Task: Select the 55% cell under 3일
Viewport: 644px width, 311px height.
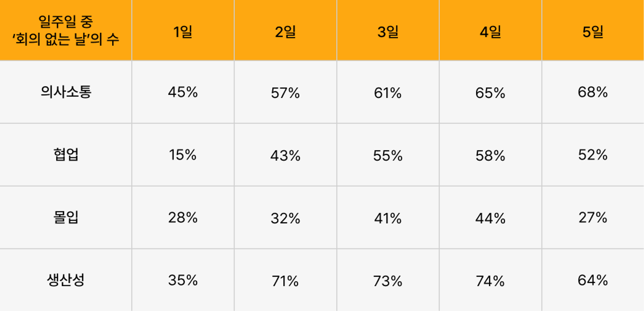Action: (388, 155)
